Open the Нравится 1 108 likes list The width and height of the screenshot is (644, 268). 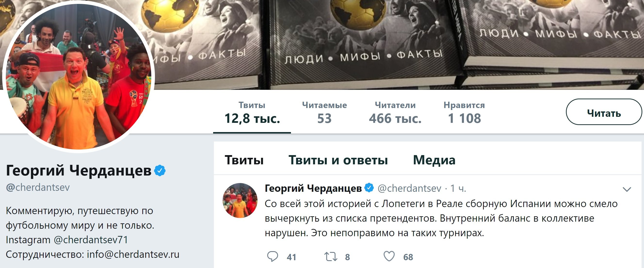pos(464,113)
